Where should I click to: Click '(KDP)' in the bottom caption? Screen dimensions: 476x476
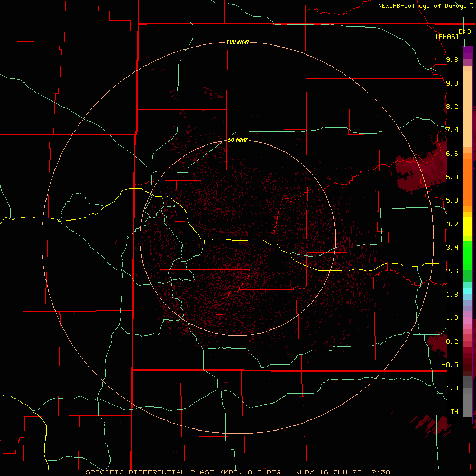[231, 472]
